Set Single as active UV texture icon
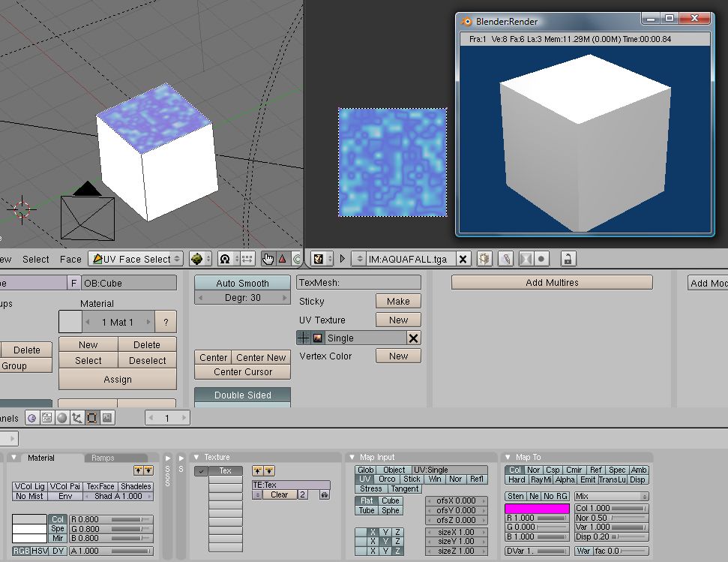728x562 pixels. click(303, 338)
